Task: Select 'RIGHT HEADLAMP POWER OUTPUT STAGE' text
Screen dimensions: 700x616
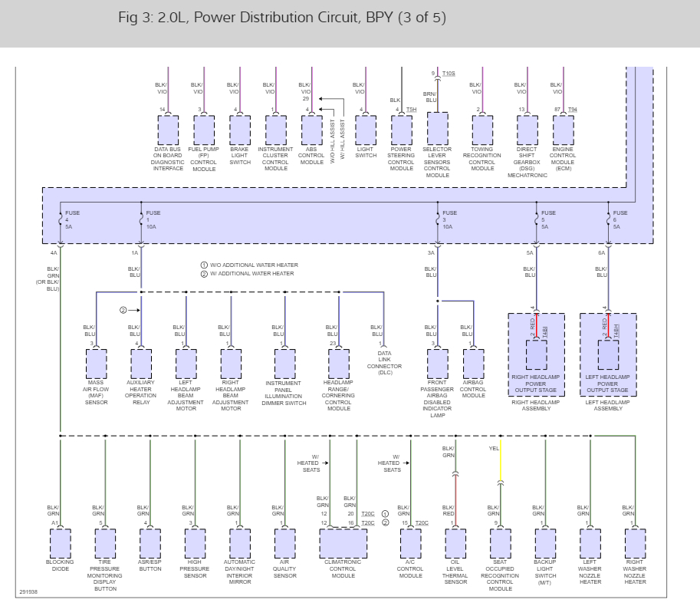Action: coord(536,384)
